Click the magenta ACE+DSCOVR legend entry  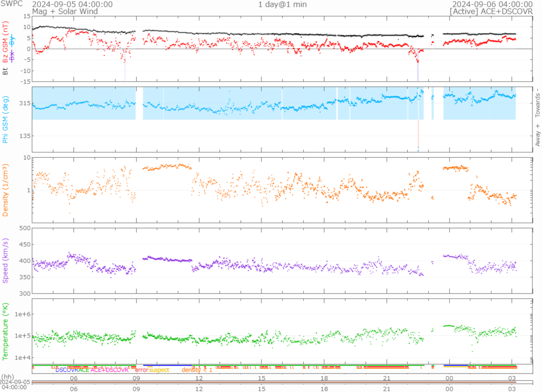(110, 370)
